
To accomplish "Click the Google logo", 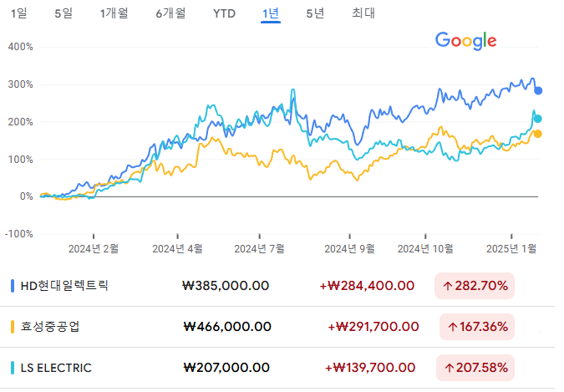I will (465, 41).
